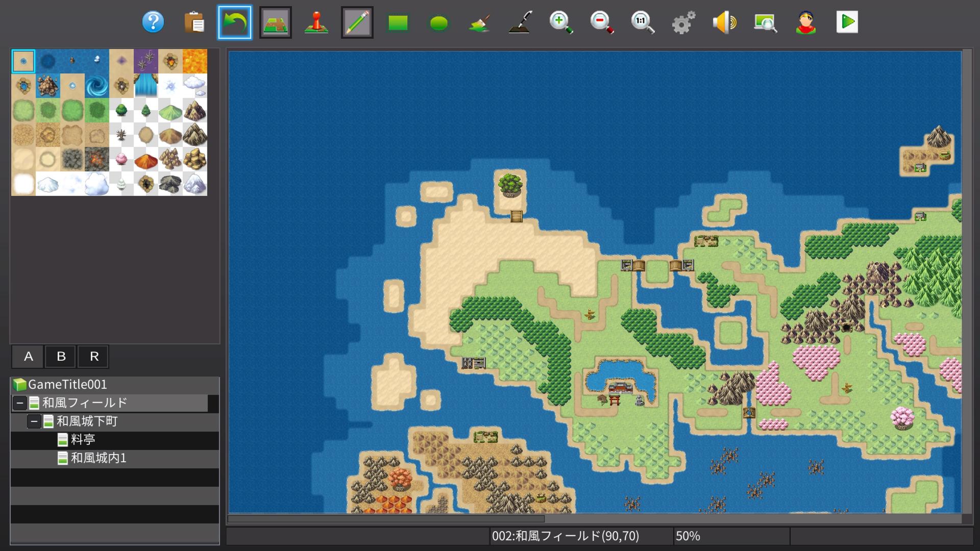Click the zoom out magnifier
The image size is (980, 551).
(x=601, y=22)
